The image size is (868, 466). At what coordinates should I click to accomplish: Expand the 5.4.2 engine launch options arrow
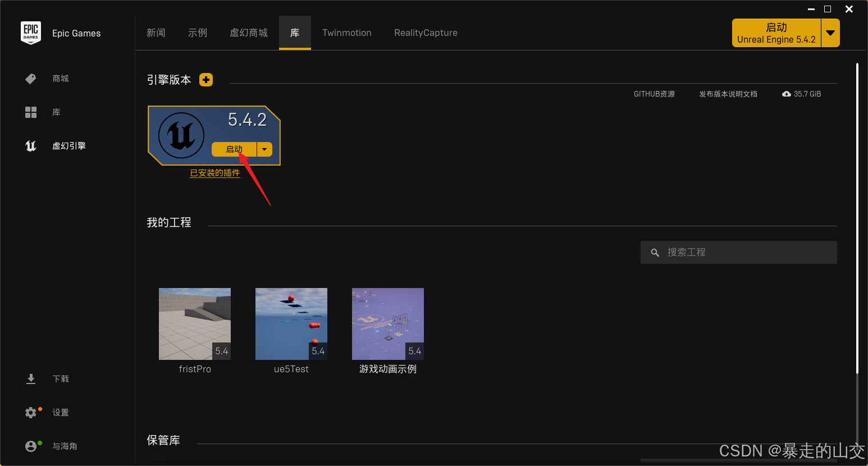[264, 149]
